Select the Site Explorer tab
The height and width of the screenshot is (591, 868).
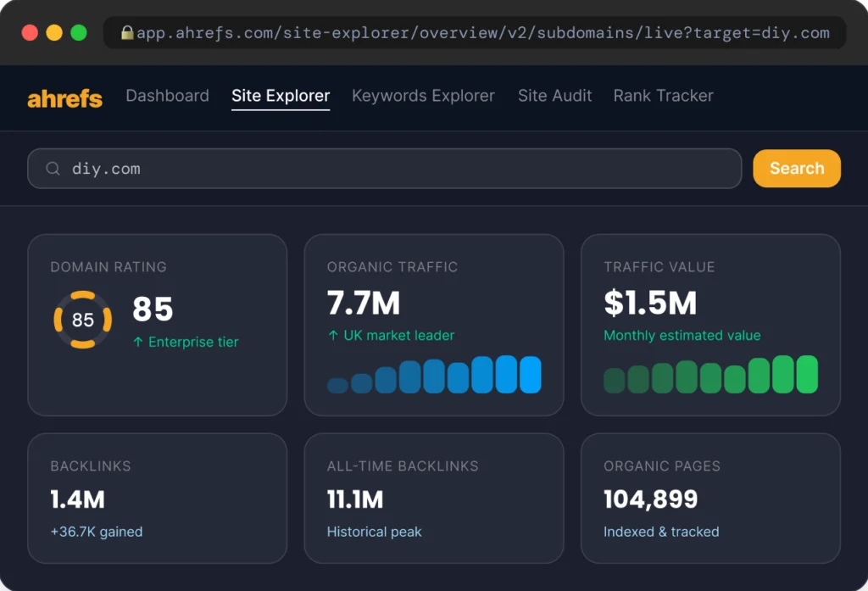[x=281, y=96]
